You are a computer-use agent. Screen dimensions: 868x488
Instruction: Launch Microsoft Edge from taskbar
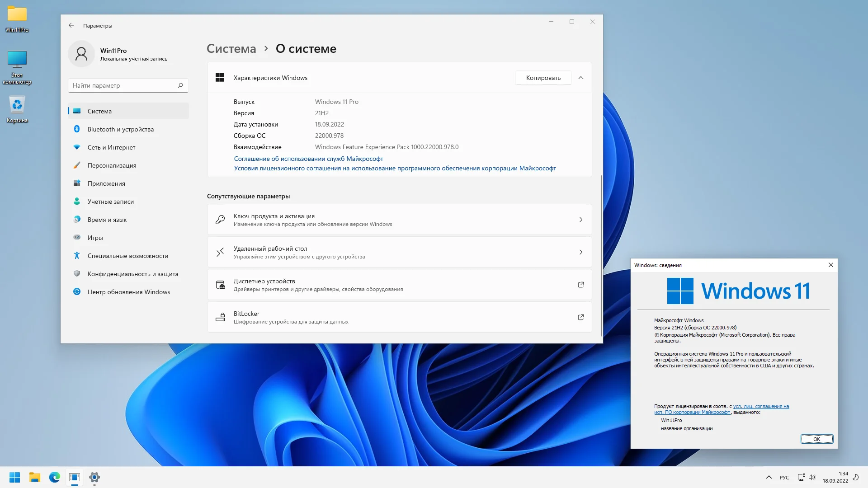[x=55, y=477]
